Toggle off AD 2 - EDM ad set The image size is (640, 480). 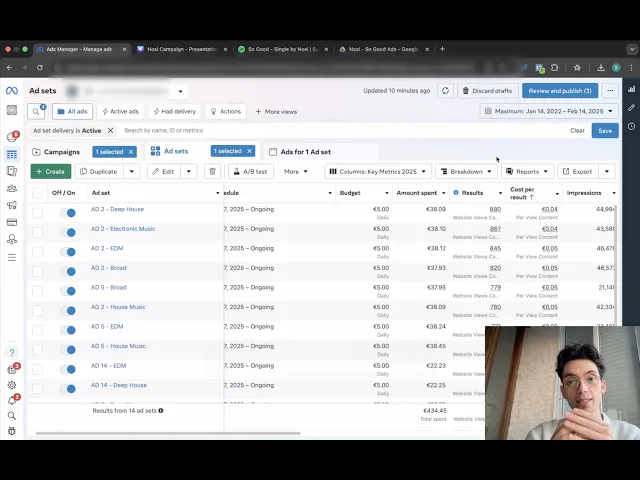[68, 252]
